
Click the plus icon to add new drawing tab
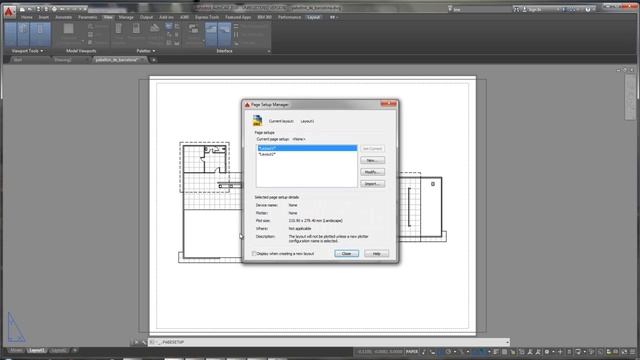point(154,60)
